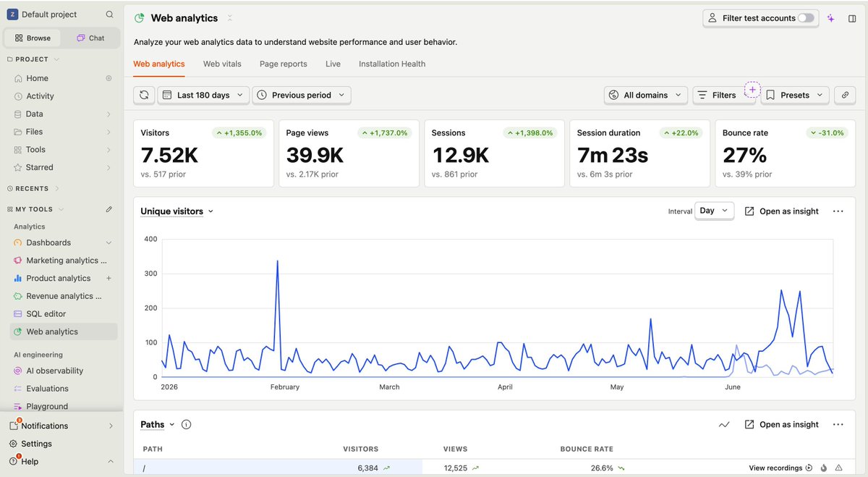Image resolution: width=868 pixels, height=477 pixels.
Task: Open the Unique visitors metric dropdown
Action: click(177, 211)
